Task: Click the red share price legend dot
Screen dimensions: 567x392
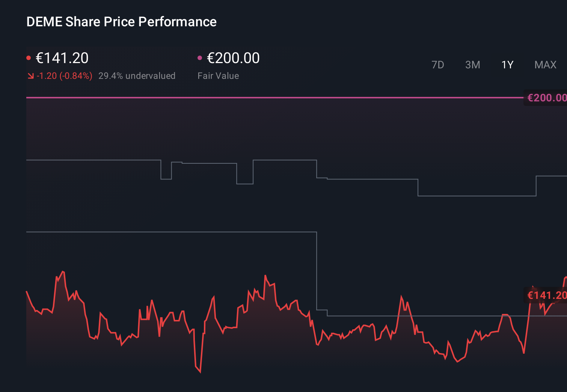Action: (x=29, y=57)
